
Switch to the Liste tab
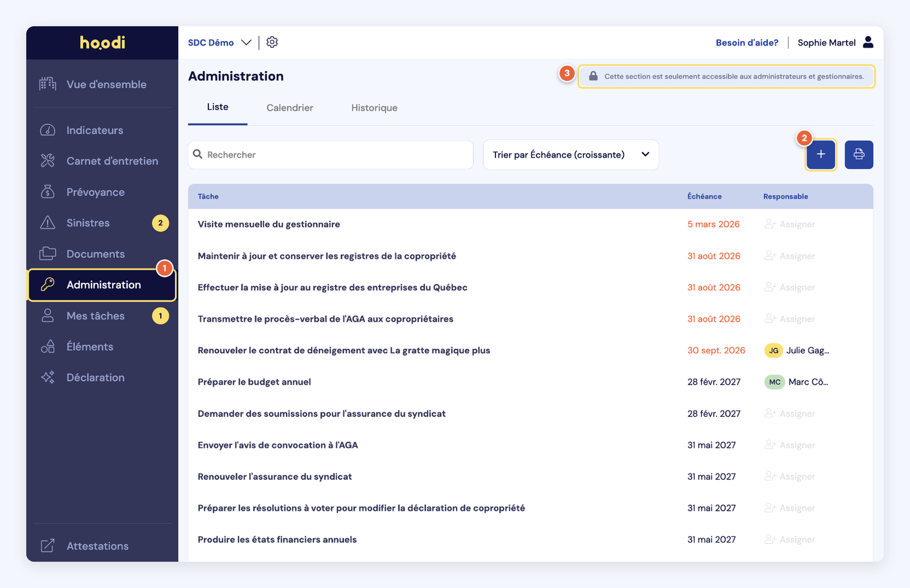(x=218, y=107)
